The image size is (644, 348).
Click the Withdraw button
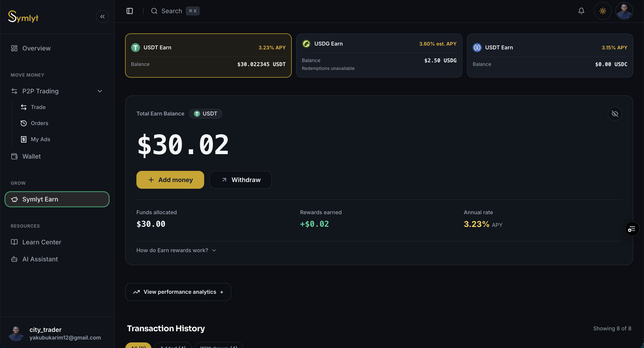click(241, 180)
